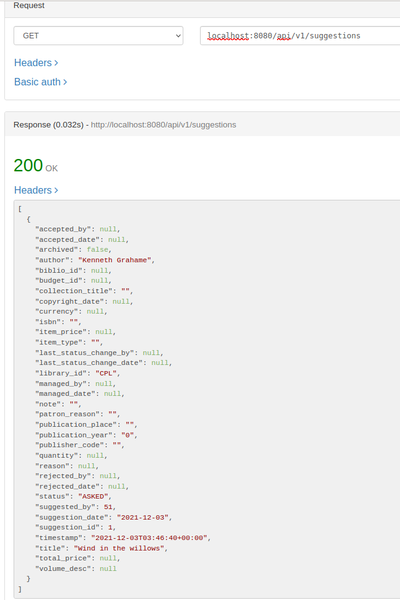Click the "biblio_id" key
400x600 pixels.
(x=61, y=271)
